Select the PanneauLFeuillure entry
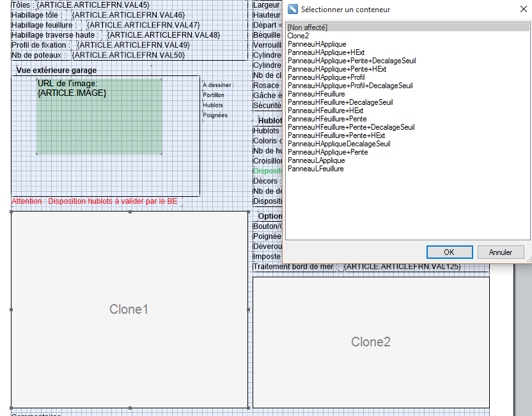The image size is (532, 416). tap(316, 169)
